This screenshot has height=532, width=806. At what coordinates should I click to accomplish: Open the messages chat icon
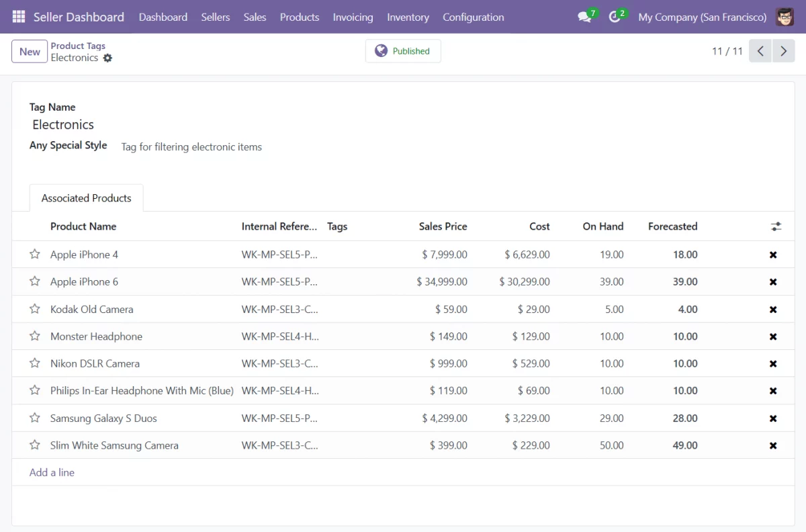point(584,17)
